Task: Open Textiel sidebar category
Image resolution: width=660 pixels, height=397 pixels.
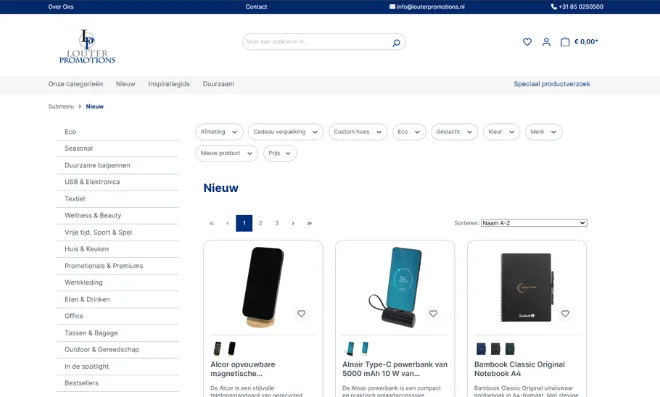Action: pos(117,199)
